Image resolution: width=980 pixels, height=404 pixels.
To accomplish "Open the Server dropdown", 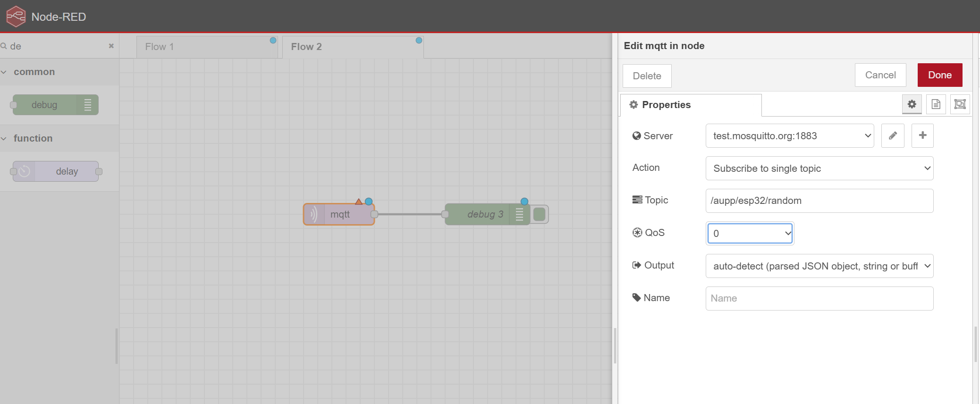I will [x=789, y=136].
